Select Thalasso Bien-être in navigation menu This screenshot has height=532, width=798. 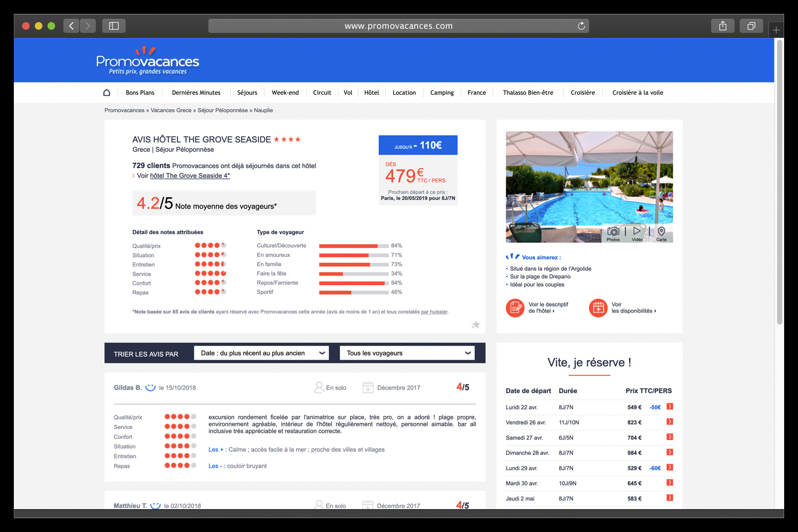[528, 93]
